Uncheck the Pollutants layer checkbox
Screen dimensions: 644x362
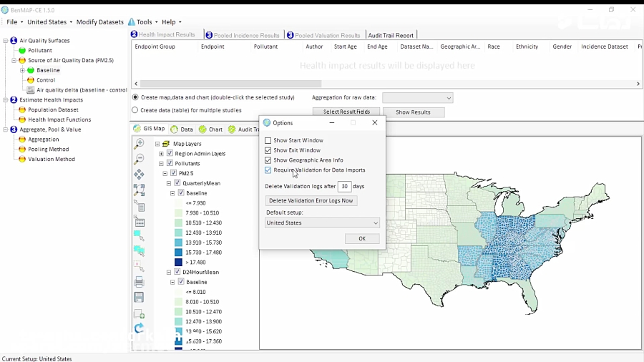170,163
